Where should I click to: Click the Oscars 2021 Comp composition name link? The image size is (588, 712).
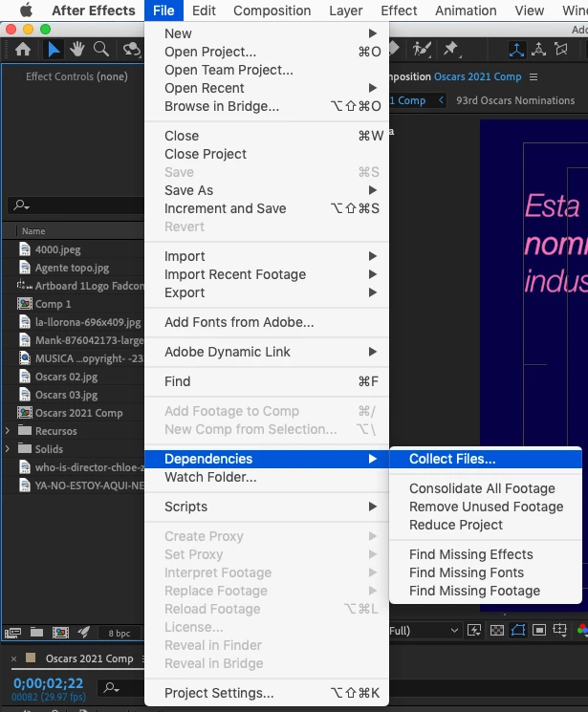pyautogui.click(x=478, y=76)
